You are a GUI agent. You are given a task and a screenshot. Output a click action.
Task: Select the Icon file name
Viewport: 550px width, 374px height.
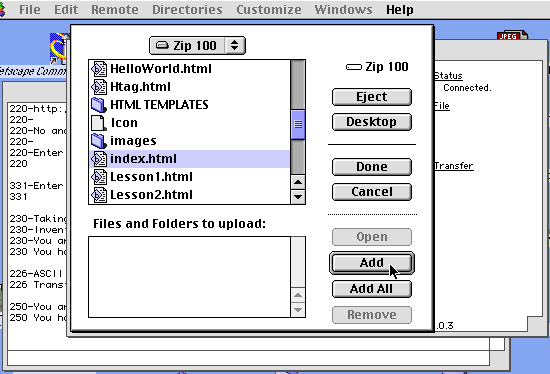[124, 123]
